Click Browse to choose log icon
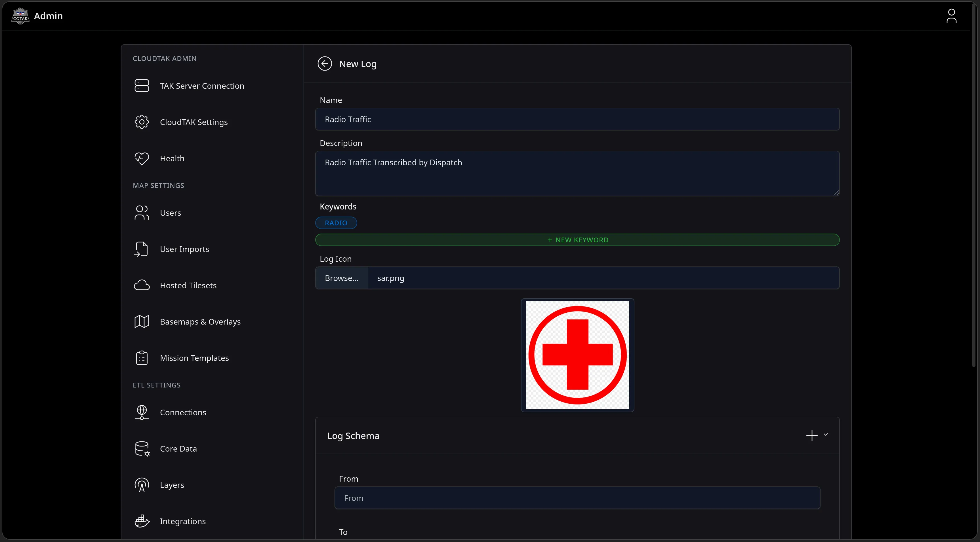 [x=341, y=278]
